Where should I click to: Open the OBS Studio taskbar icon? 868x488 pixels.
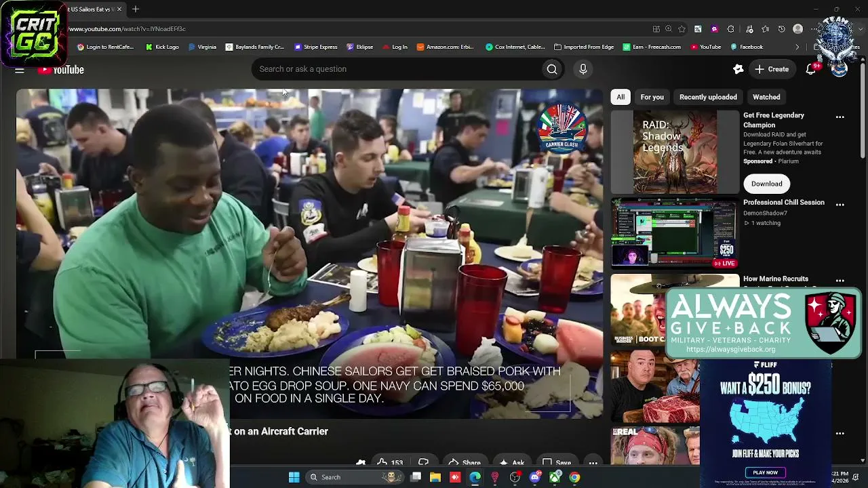pos(515,477)
